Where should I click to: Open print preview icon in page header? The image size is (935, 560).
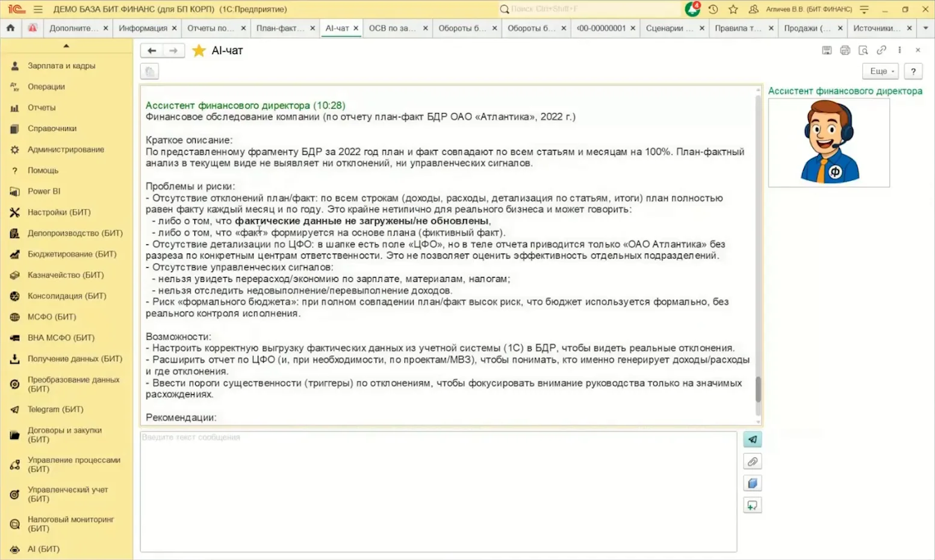coord(863,51)
